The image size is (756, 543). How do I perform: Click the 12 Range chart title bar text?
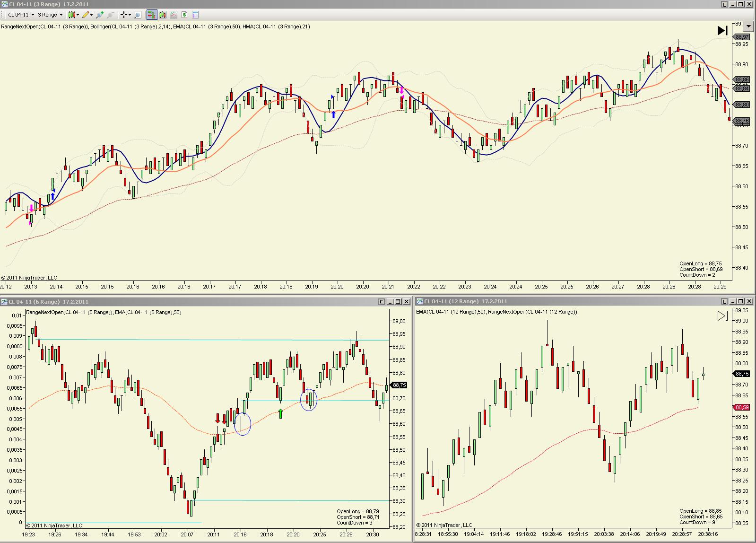tap(466, 301)
